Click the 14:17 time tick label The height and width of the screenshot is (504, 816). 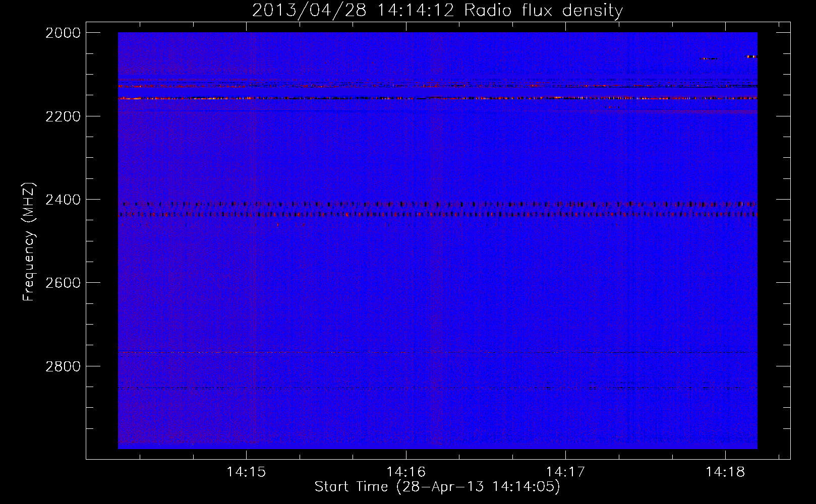[x=565, y=472]
